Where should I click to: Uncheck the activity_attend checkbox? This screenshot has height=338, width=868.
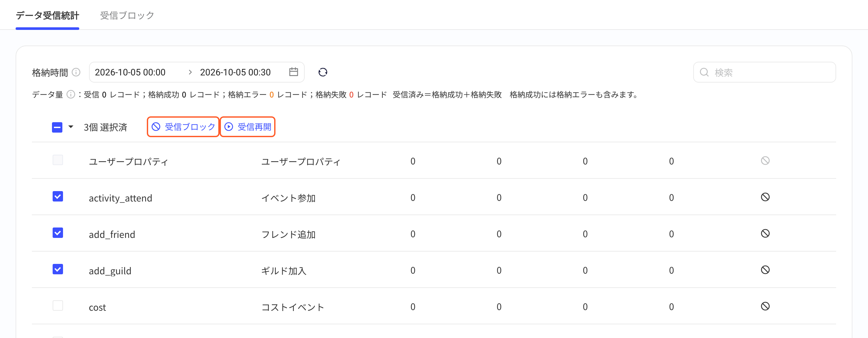tap(58, 197)
